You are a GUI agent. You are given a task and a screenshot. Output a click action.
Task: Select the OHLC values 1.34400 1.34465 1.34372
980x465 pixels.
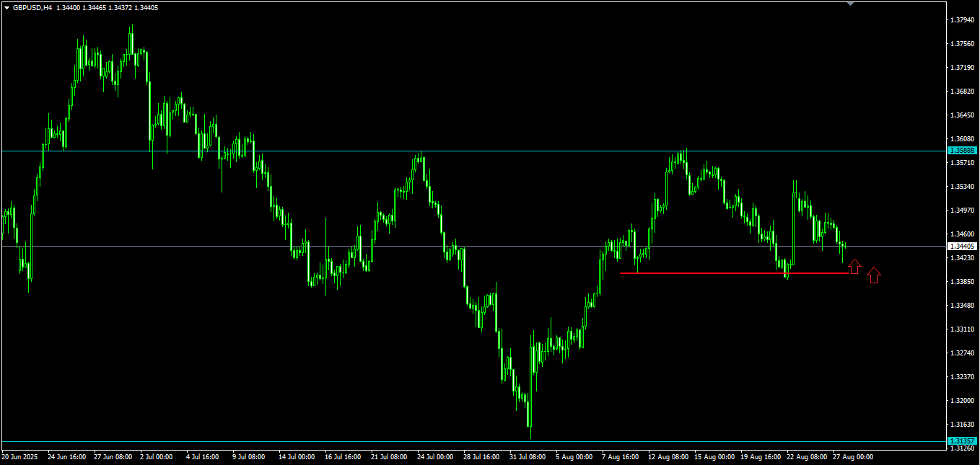point(94,7)
